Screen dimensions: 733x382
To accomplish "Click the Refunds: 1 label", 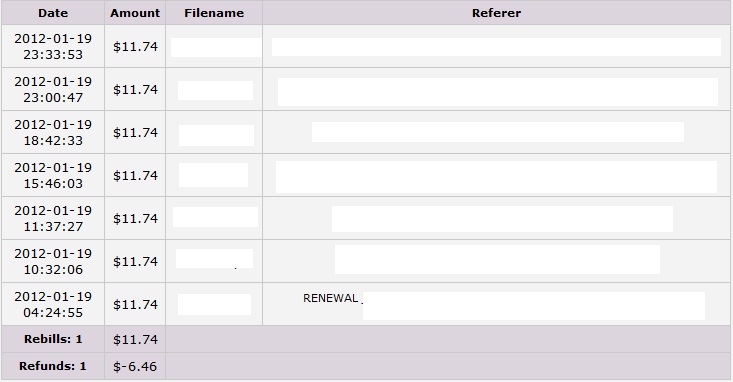I will (x=53, y=366).
